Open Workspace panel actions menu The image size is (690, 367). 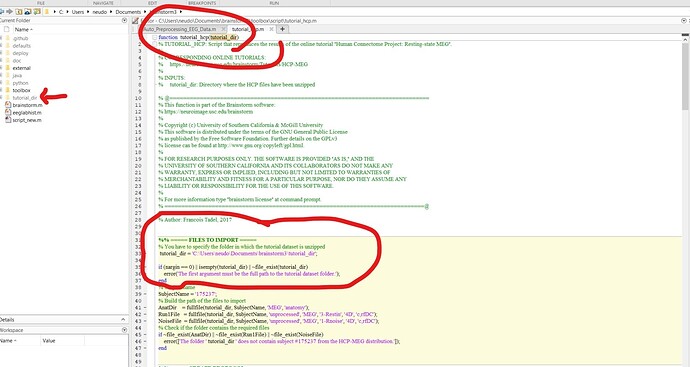point(124,330)
